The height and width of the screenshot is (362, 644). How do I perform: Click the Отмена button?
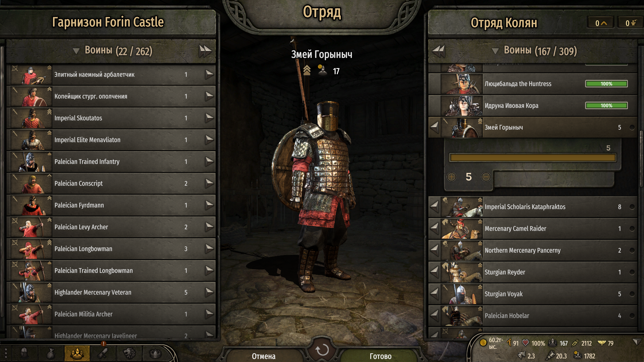click(264, 356)
